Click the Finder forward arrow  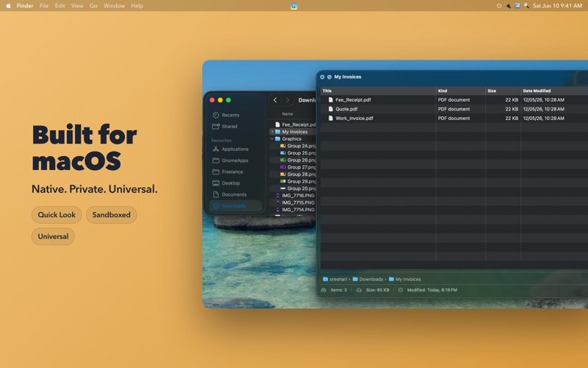pyautogui.click(x=287, y=100)
